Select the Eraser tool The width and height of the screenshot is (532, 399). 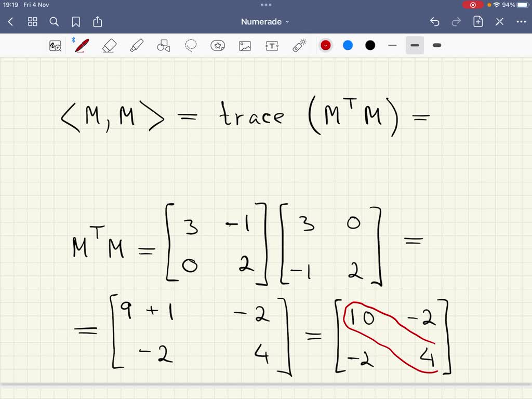pyautogui.click(x=109, y=45)
